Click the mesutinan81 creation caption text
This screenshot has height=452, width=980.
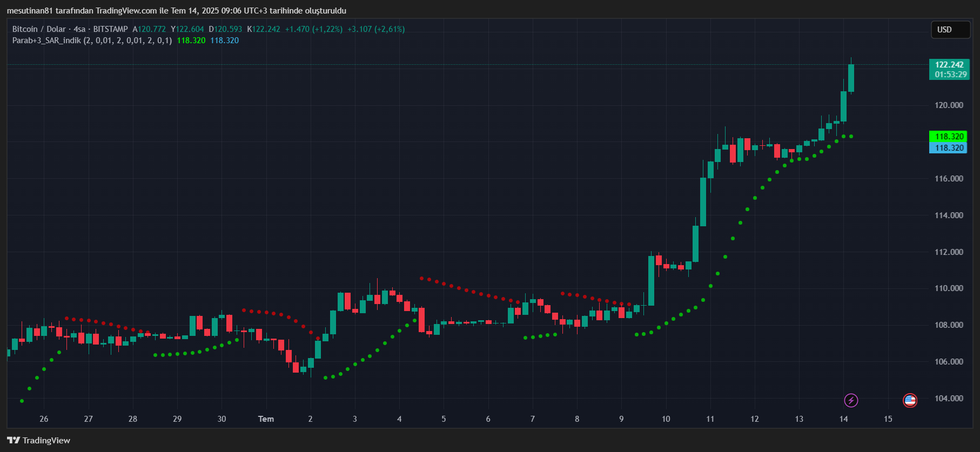177,11
